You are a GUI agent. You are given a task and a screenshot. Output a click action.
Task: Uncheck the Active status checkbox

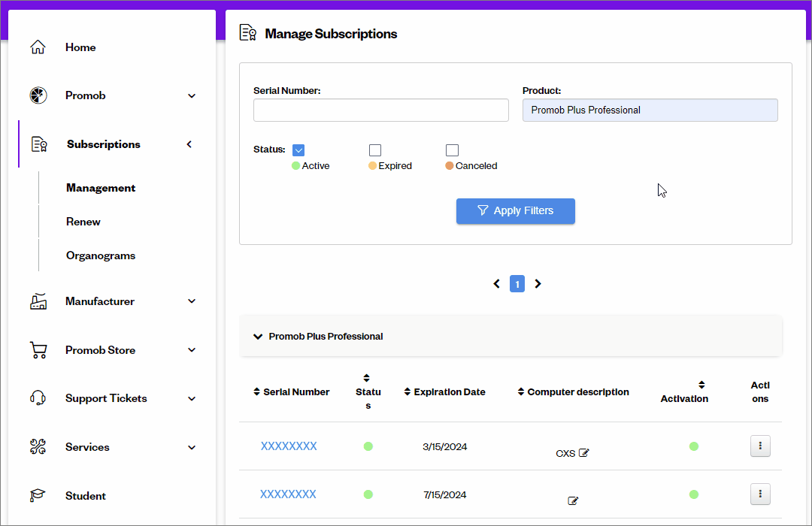point(298,150)
